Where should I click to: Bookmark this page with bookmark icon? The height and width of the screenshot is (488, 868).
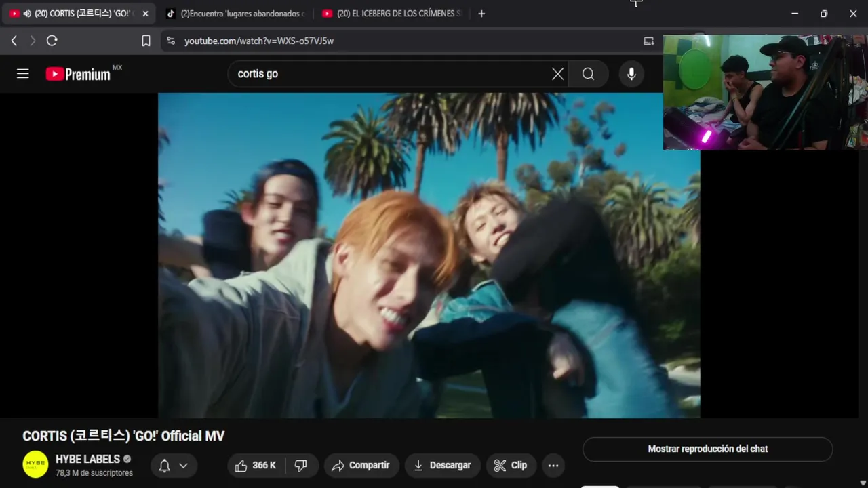[146, 41]
